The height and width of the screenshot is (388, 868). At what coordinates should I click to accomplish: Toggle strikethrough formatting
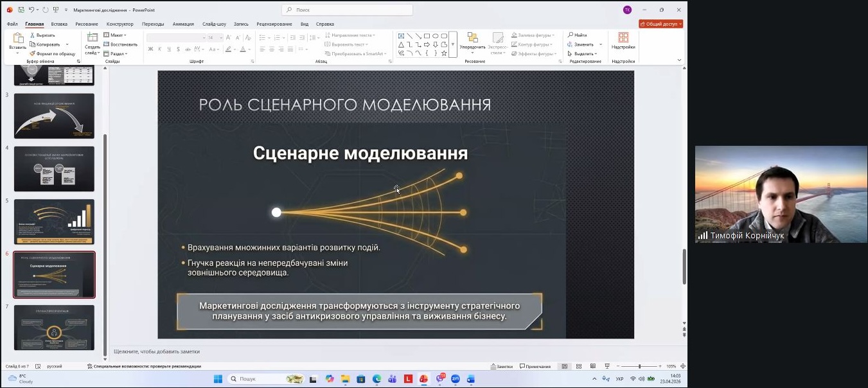186,49
